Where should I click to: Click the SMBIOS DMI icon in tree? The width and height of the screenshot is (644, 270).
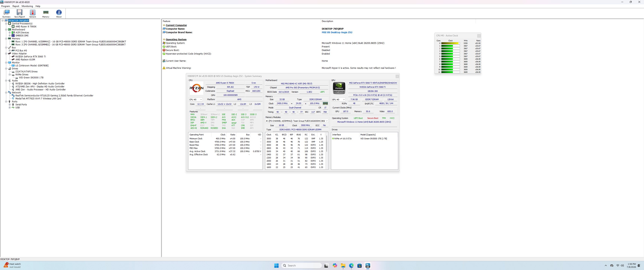coord(13,36)
